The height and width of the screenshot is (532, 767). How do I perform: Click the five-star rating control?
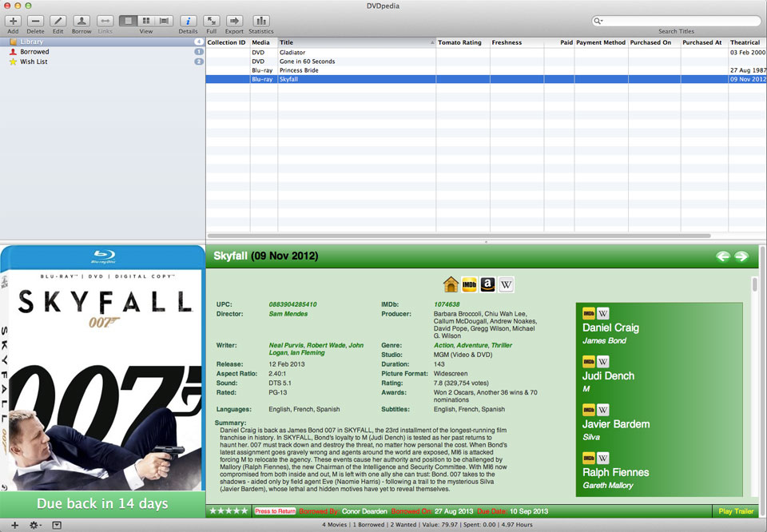coord(229,511)
